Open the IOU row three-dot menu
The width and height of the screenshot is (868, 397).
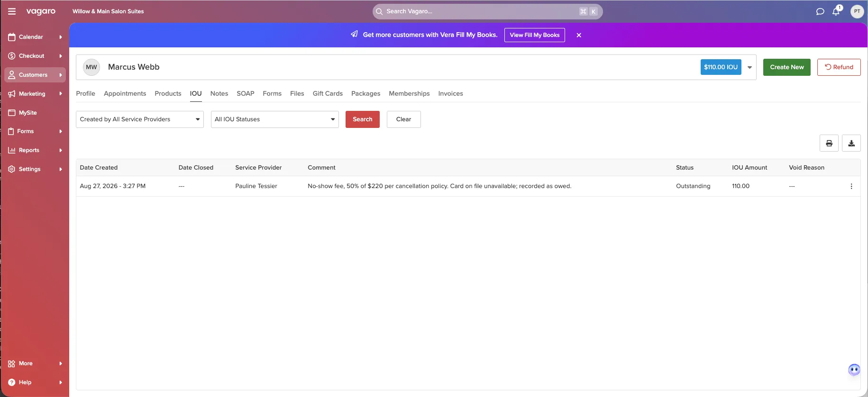(851, 186)
